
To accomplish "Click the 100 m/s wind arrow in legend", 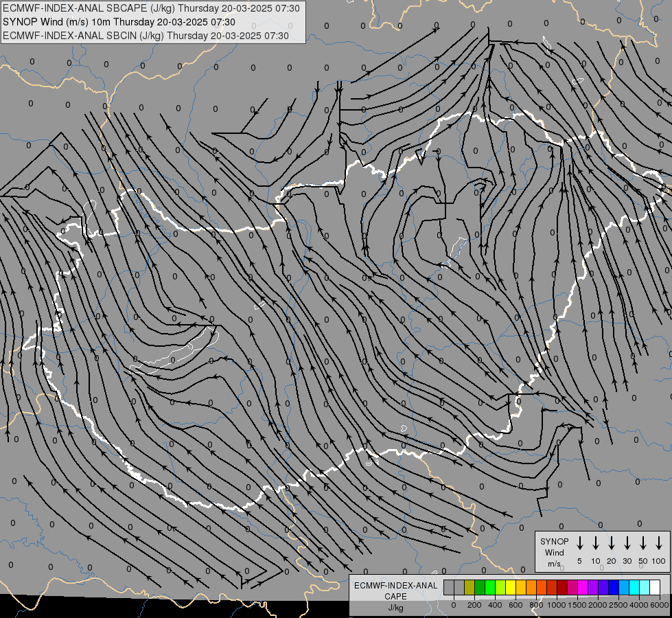I will coord(659,543).
